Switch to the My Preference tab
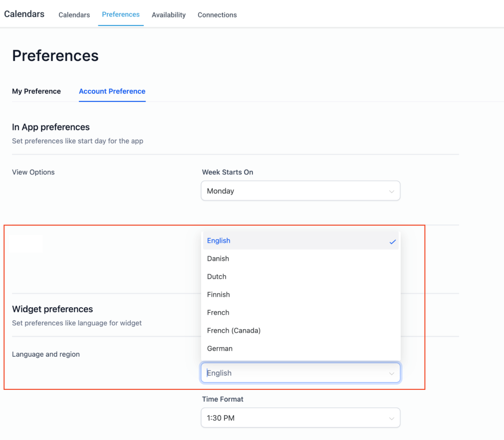This screenshot has height=440, width=504. point(36,91)
